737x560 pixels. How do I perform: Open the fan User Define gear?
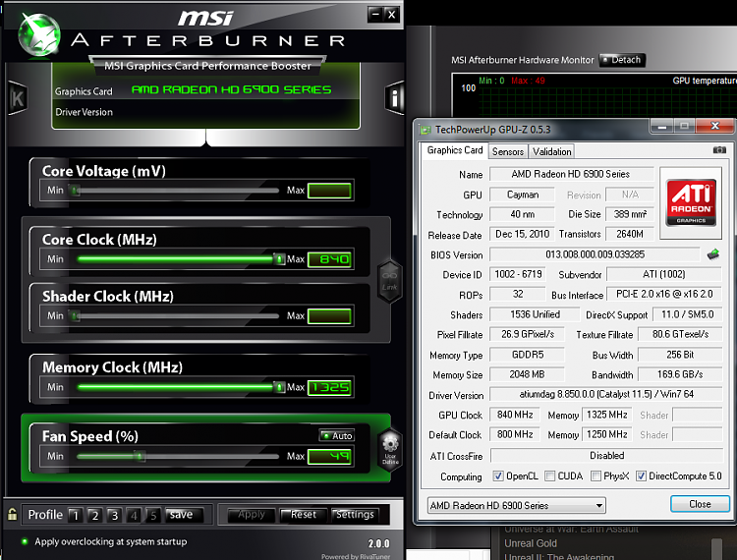(x=390, y=449)
